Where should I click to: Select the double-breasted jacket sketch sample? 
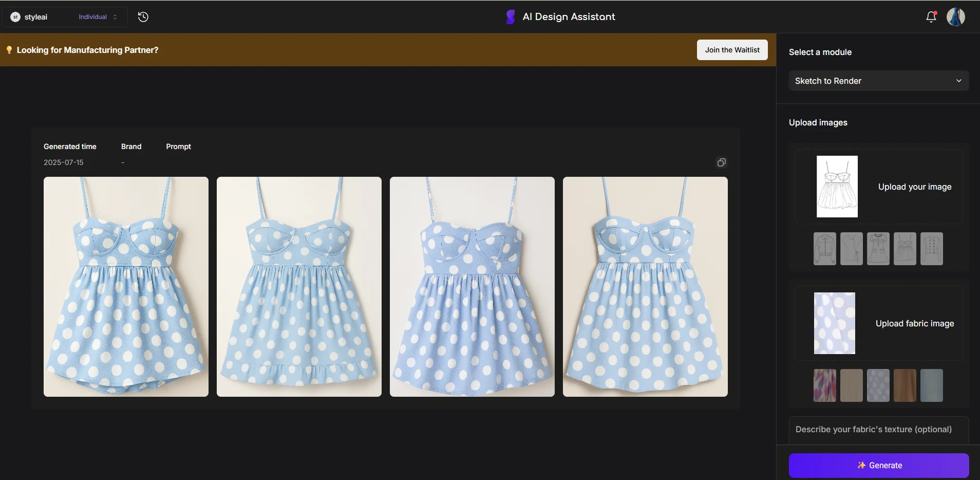[931, 249]
